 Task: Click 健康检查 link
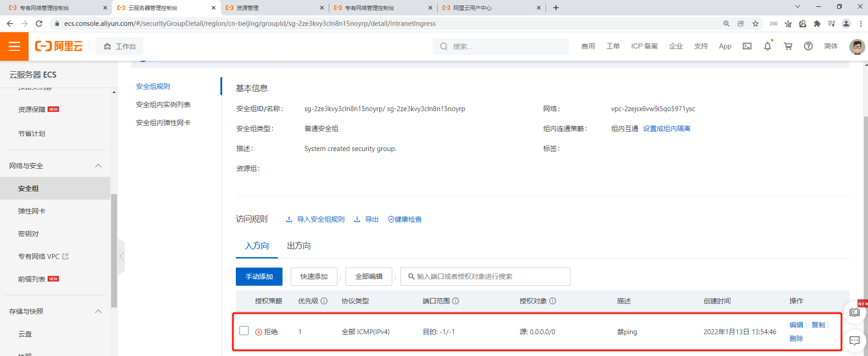(405, 219)
